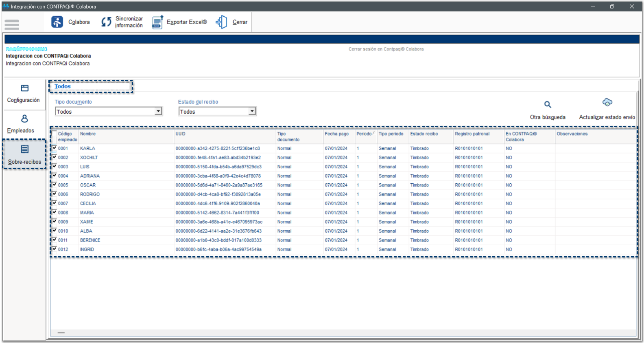Expand the Estado del recibo dropdown

(x=252, y=111)
